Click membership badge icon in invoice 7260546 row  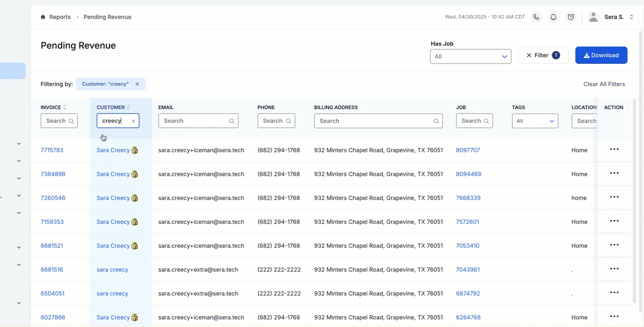[x=134, y=198]
